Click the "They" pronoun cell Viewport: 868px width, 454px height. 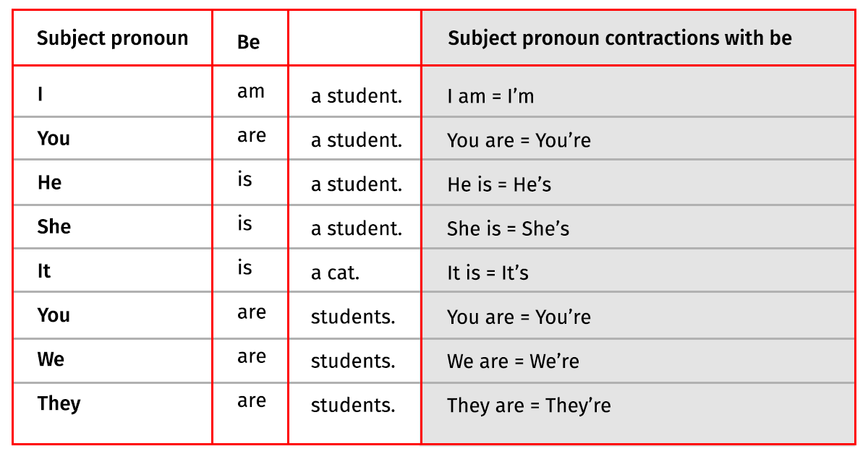point(59,403)
